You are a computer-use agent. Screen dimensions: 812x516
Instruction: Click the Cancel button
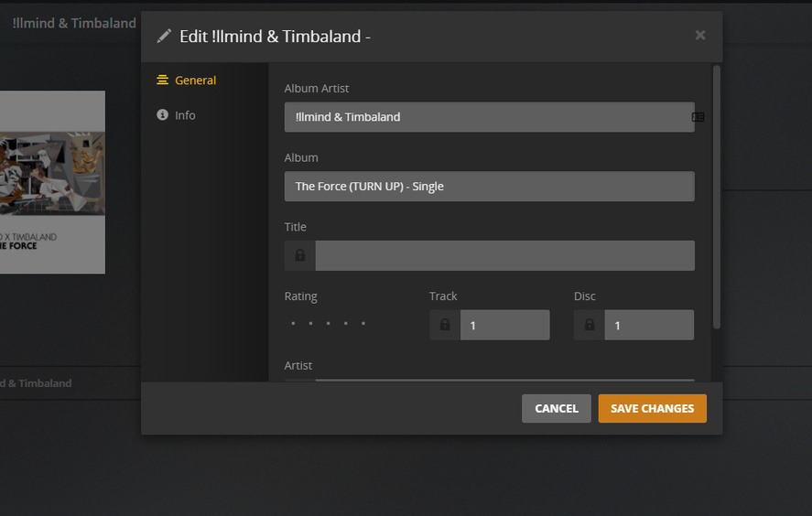click(557, 408)
